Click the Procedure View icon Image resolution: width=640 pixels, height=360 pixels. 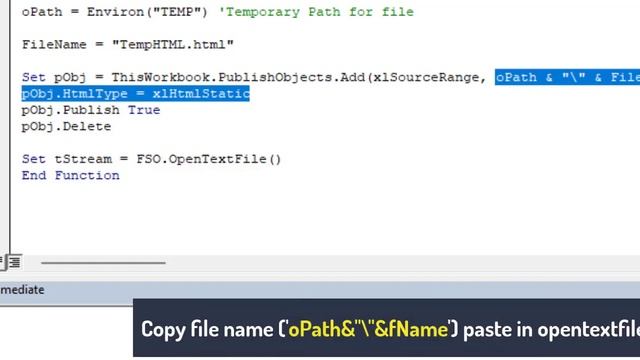(2, 262)
